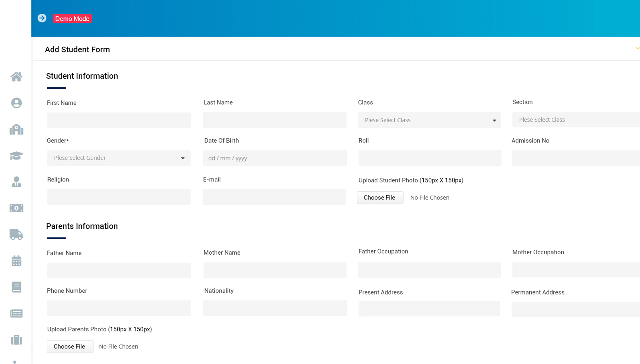Open the book sidebar icon
Screen dimensions: 640x364
(x=16, y=287)
